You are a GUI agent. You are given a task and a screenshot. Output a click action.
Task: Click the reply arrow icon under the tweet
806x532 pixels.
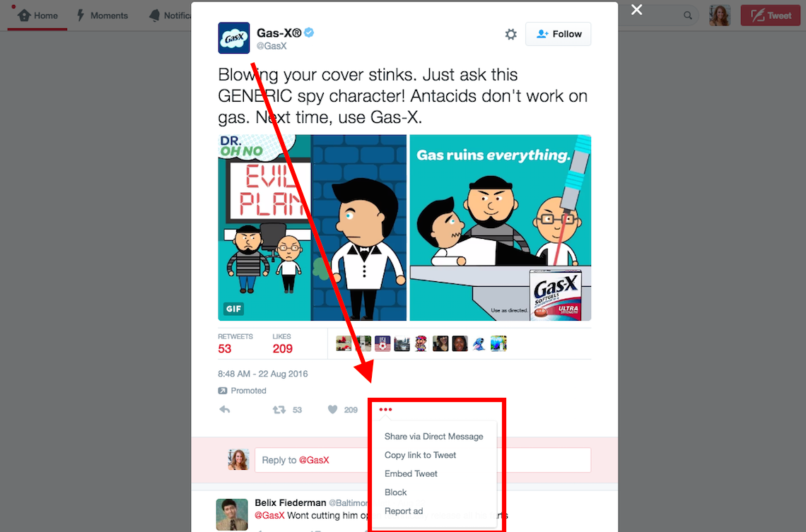pos(225,409)
